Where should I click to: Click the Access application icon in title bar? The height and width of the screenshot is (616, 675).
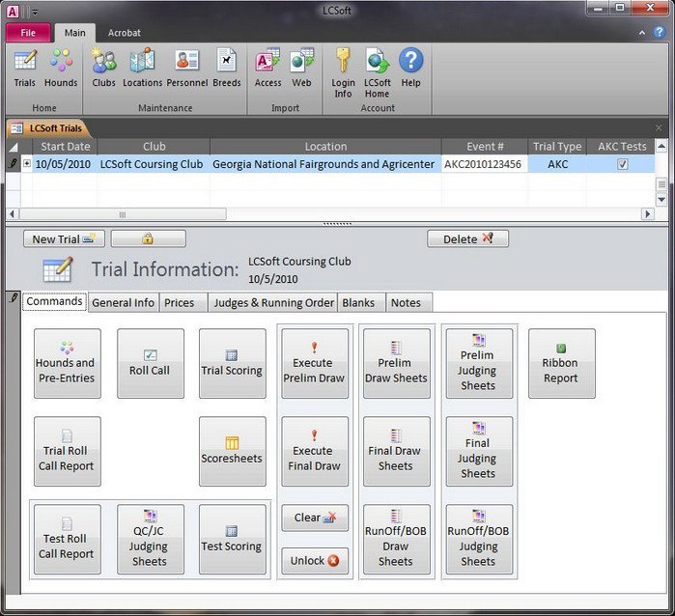pos(13,12)
